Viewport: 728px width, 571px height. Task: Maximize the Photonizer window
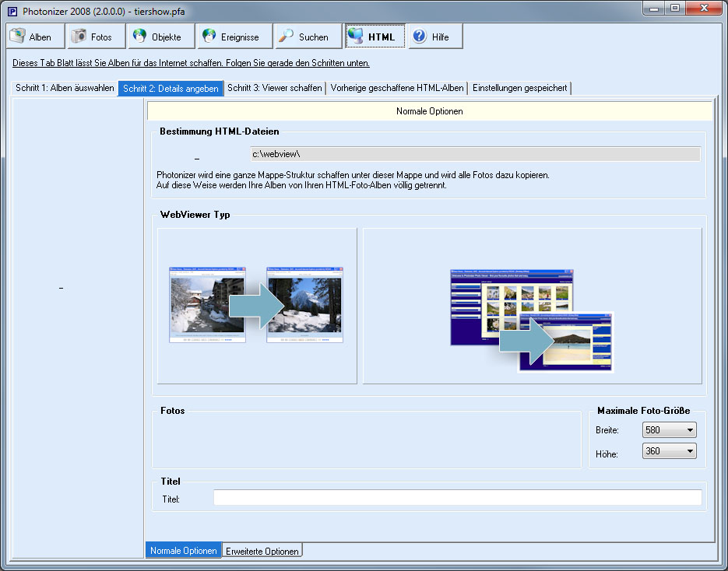click(x=674, y=8)
